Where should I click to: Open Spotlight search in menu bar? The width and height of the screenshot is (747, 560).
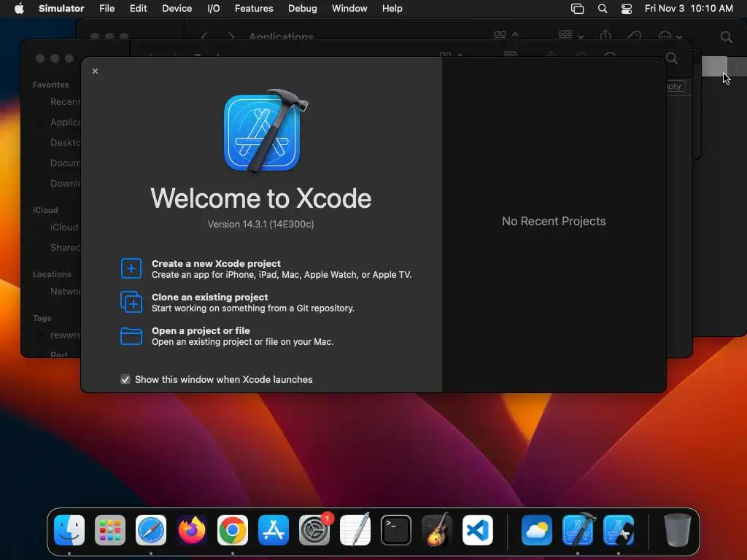(602, 9)
